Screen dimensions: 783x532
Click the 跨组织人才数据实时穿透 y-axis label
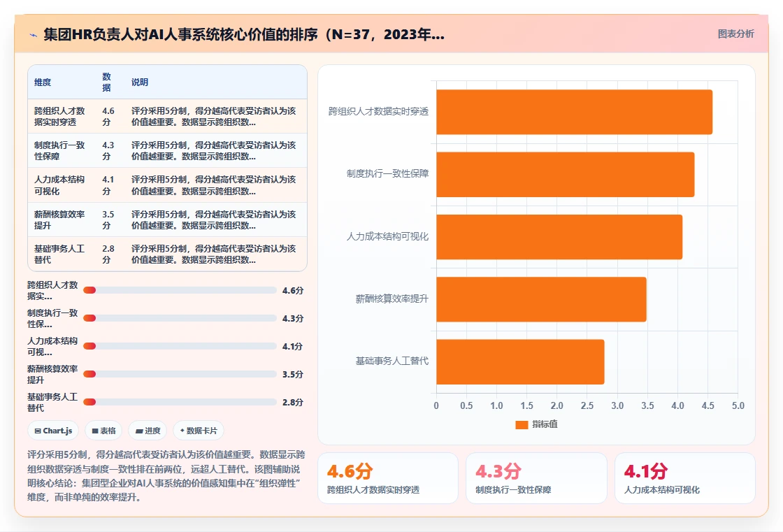click(378, 111)
